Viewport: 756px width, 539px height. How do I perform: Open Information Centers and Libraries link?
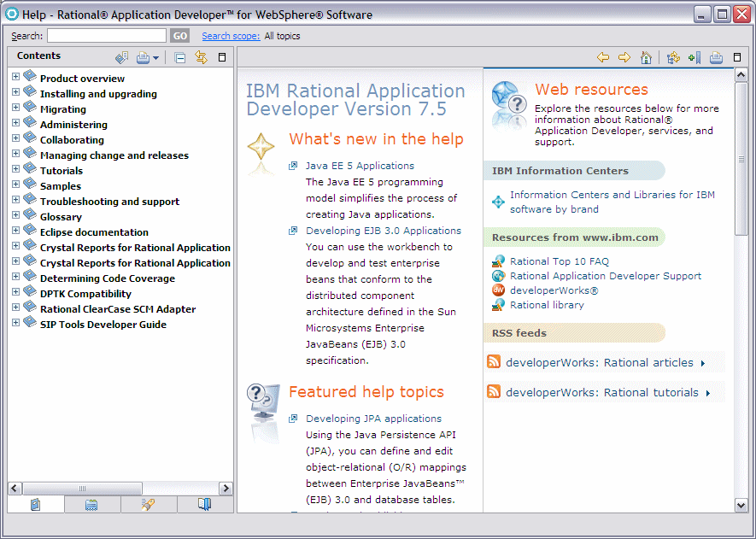click(x=612, y=202)
